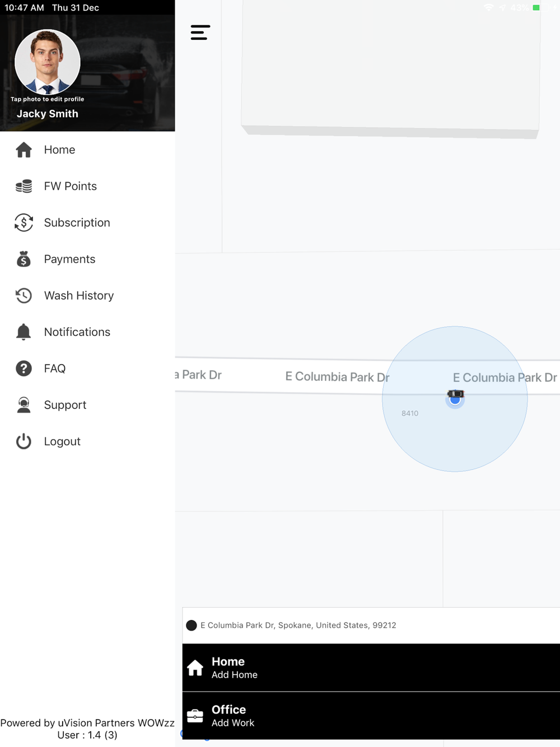
Task: Click the FAQ question mark icon
Action: (x=24, y=368)
